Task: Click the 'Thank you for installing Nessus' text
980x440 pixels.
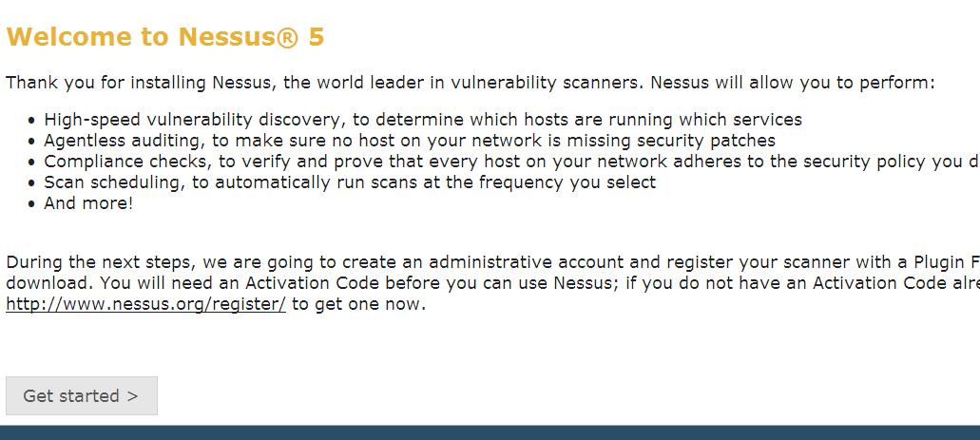Action: point(141,83)
